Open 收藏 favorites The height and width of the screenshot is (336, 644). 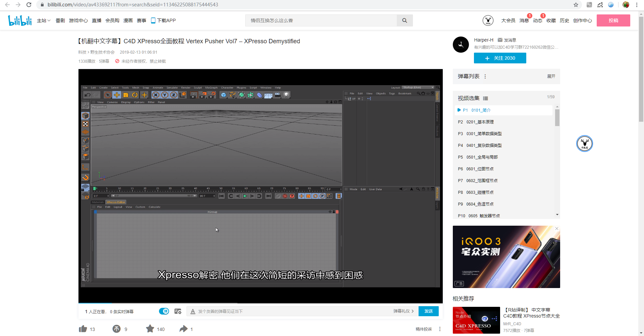pyautogui.click(x=551, y=20)
